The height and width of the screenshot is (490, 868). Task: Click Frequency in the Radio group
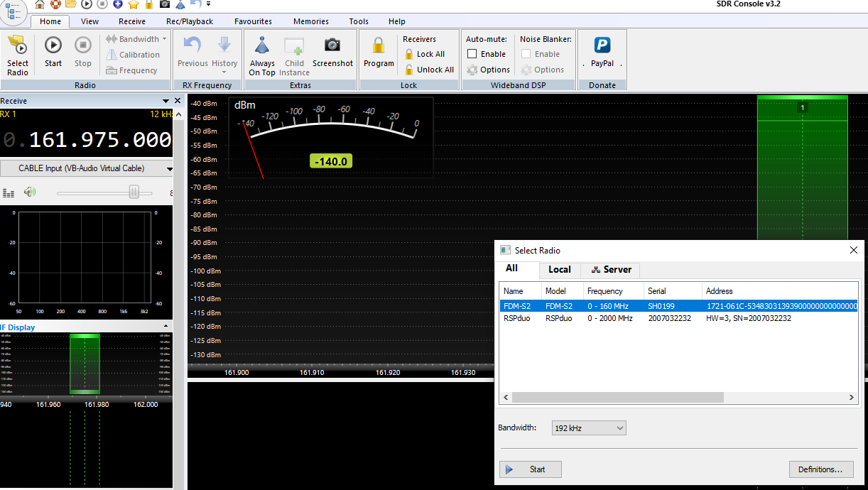click(x=132, y=70)
